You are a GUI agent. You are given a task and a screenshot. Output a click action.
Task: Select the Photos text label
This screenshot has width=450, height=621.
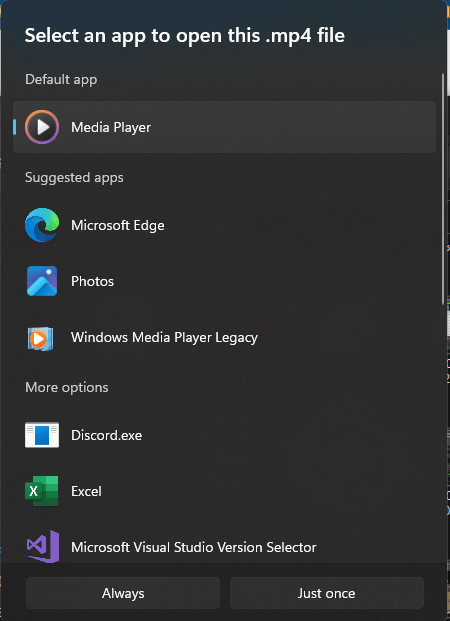point(92,281)
